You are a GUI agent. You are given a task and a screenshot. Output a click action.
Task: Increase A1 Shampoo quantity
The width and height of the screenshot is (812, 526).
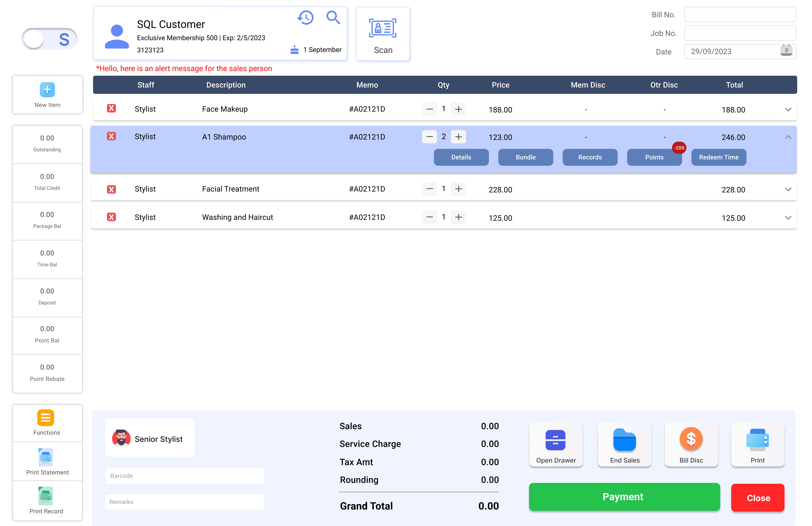(x=458, y=137)
